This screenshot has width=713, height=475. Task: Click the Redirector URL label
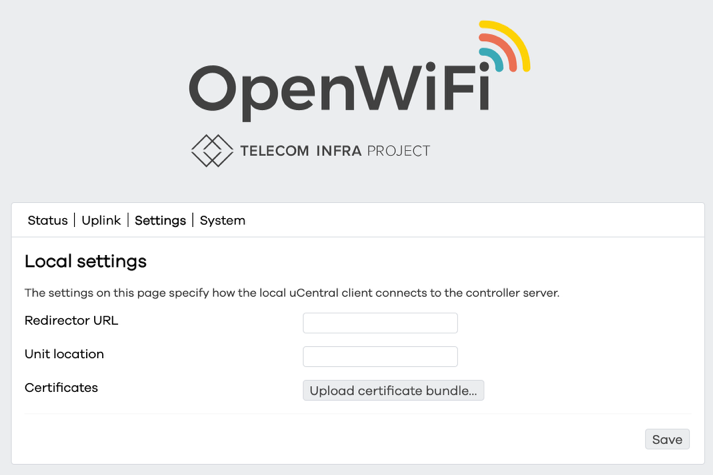71,321
